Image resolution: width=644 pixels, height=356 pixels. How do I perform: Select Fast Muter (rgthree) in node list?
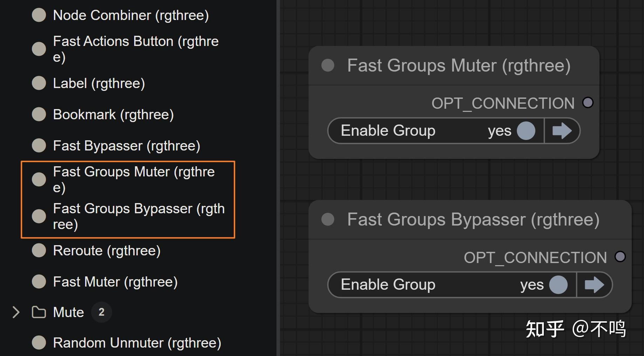[115, 282]
